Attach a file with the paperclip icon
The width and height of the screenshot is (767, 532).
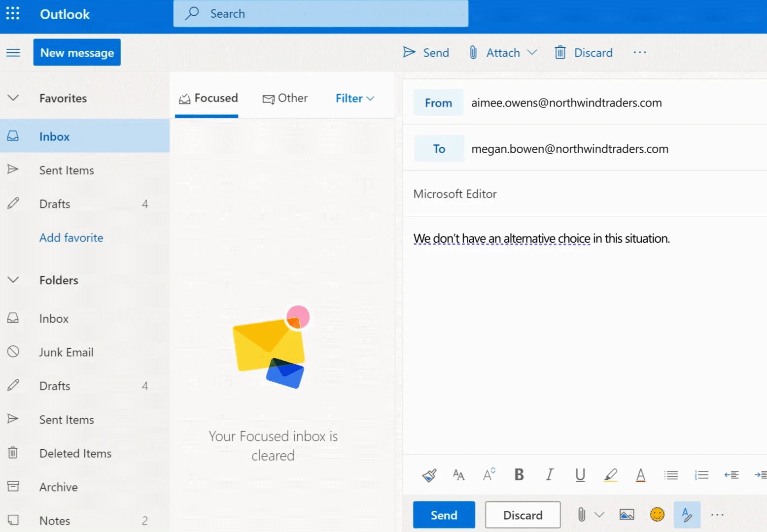(x=582, y=514)
